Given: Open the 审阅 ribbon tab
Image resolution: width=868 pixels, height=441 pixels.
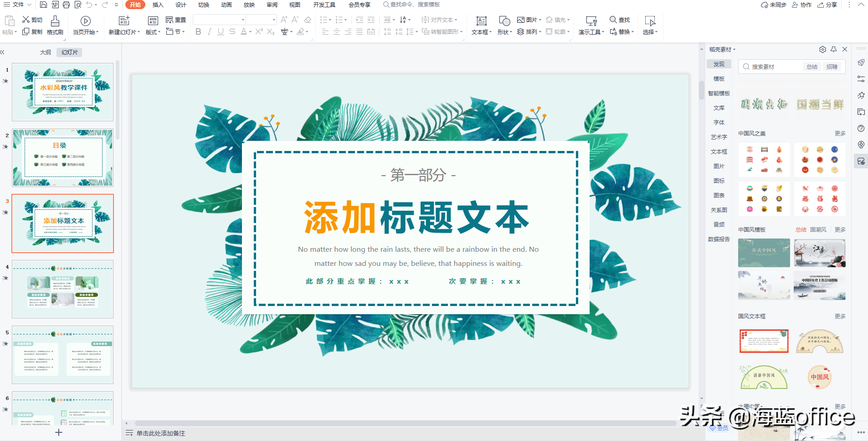Looking at the screenshot, I should coord(272,5).
